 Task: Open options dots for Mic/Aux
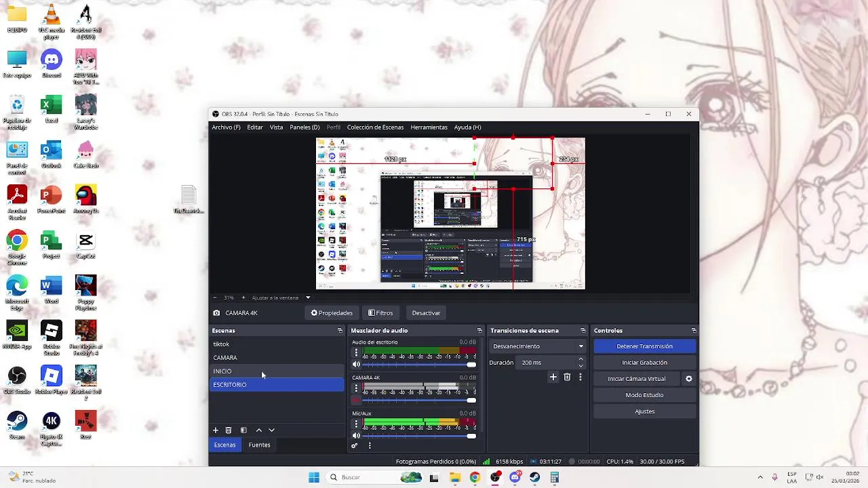point(356,424)
